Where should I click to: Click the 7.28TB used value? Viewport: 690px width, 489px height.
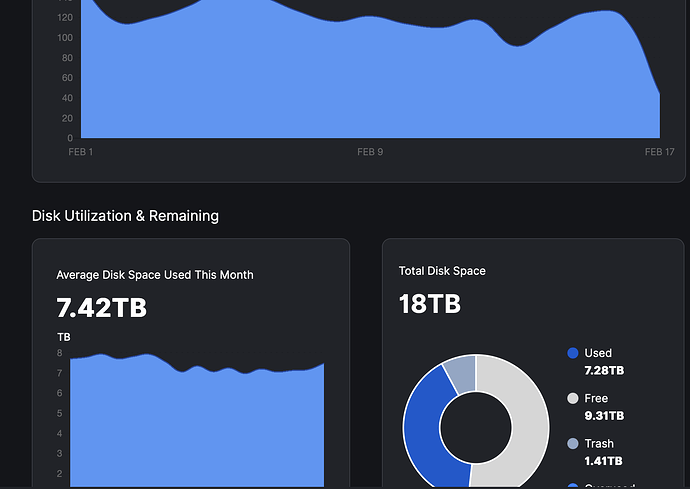pos(604,371)
